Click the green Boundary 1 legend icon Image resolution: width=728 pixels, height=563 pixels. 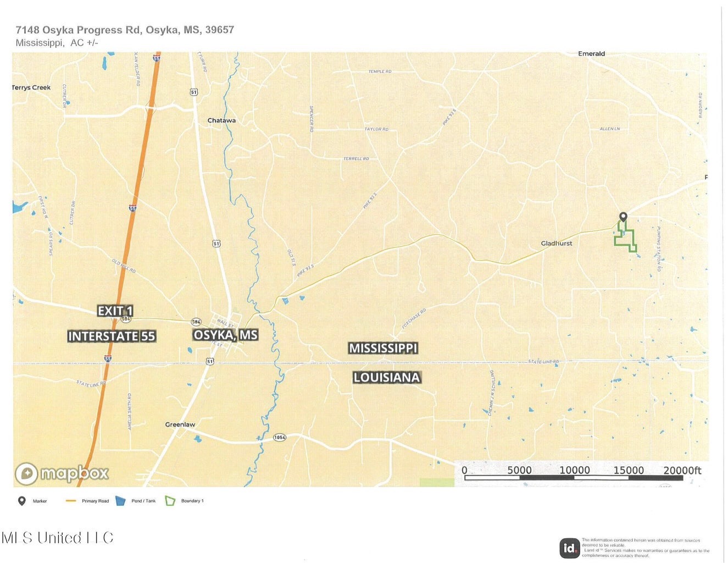(x=170, y=501)
